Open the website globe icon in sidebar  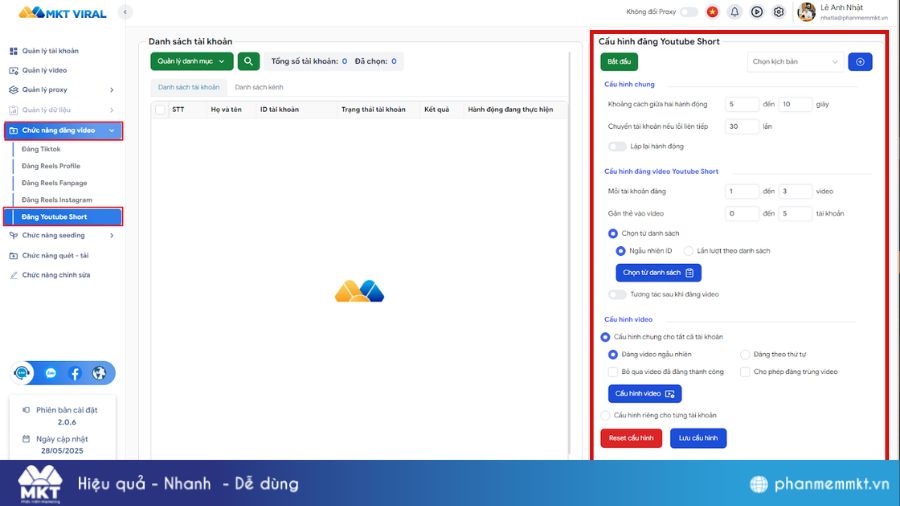99,373
